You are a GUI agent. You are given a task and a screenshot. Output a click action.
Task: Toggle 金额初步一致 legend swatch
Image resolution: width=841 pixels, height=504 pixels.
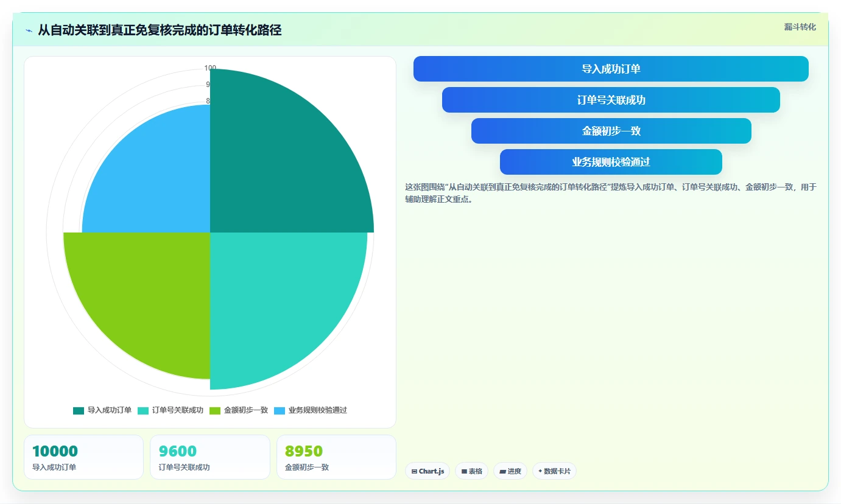coord(215,410)
